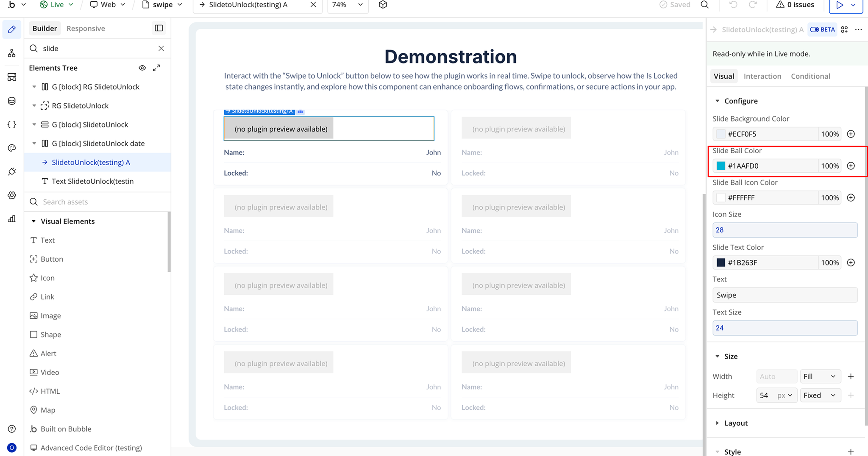Switch to the Interaction tab
The image size is (868, 456).
coord(762,76)
